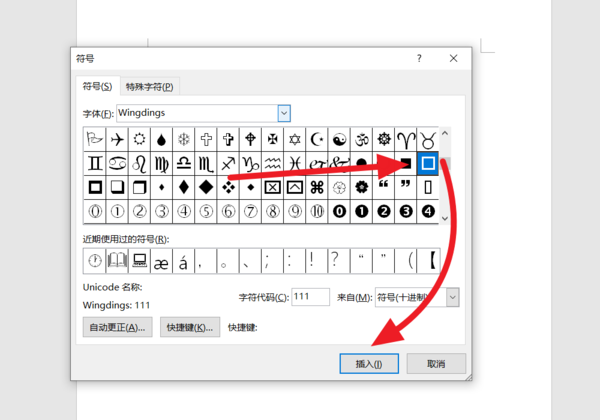This screenshot has height=420, width=600.
Task: Choose the crescent moon and star symbol
Action: [x=317, y=140]
